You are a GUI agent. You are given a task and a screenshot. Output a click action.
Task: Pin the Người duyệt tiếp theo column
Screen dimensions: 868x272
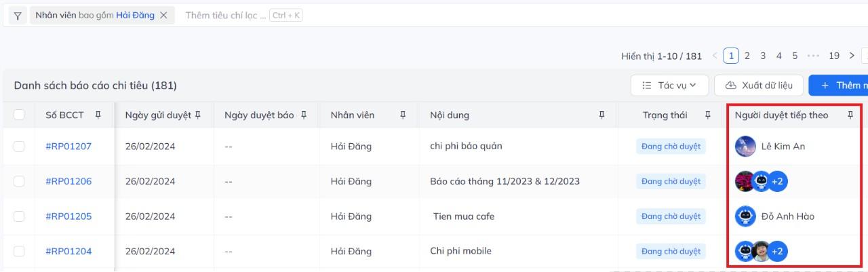pos(850,115)
